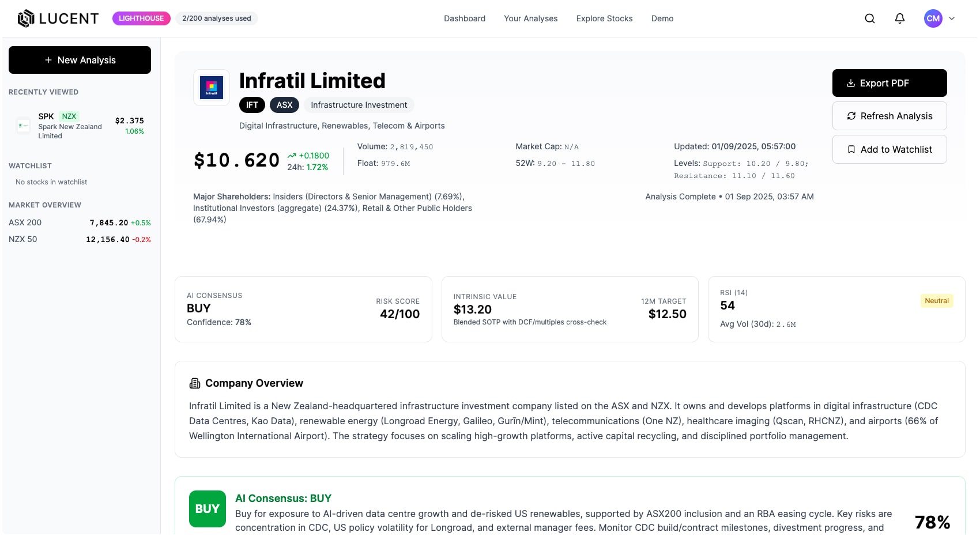Open recently viewed SPK stock
980x536 pixels.
coord(70,126)
